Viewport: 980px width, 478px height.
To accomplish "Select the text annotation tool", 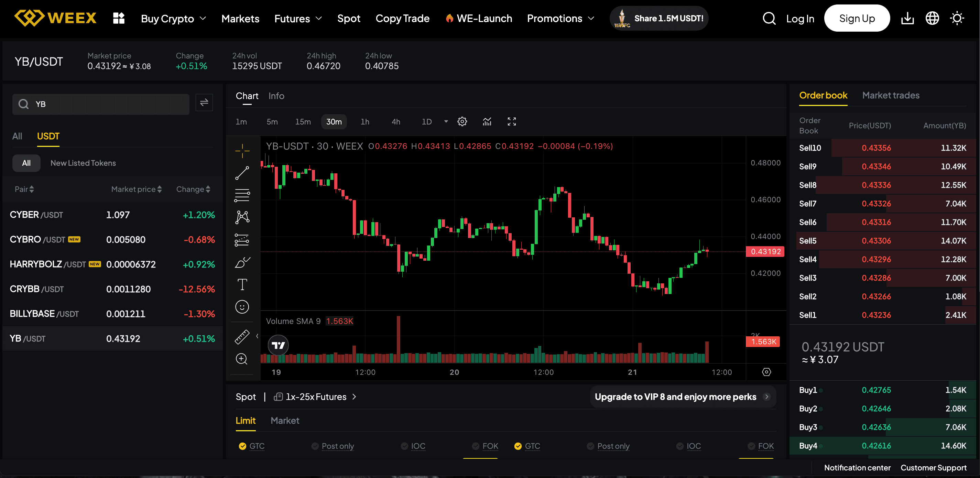I will click(242, 284).
